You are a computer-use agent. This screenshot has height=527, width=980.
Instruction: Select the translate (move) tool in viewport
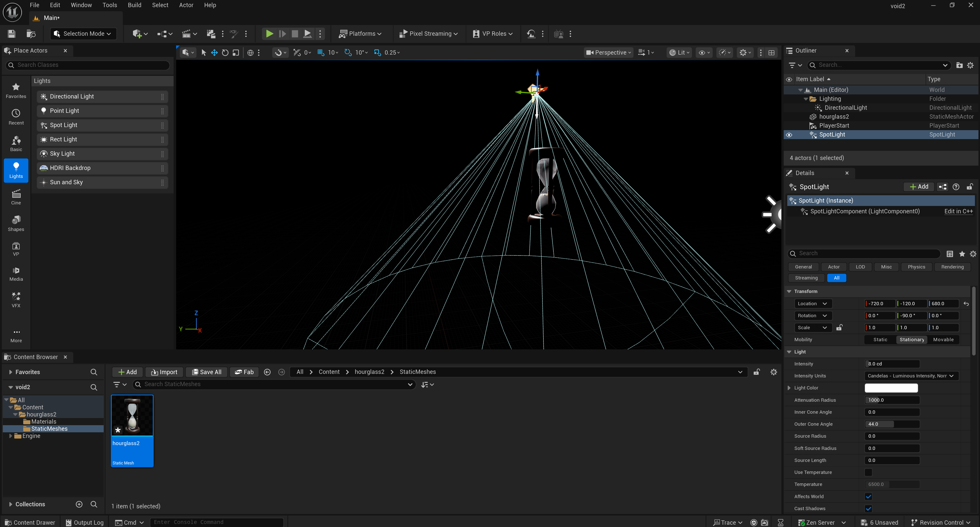click(214, 53)
